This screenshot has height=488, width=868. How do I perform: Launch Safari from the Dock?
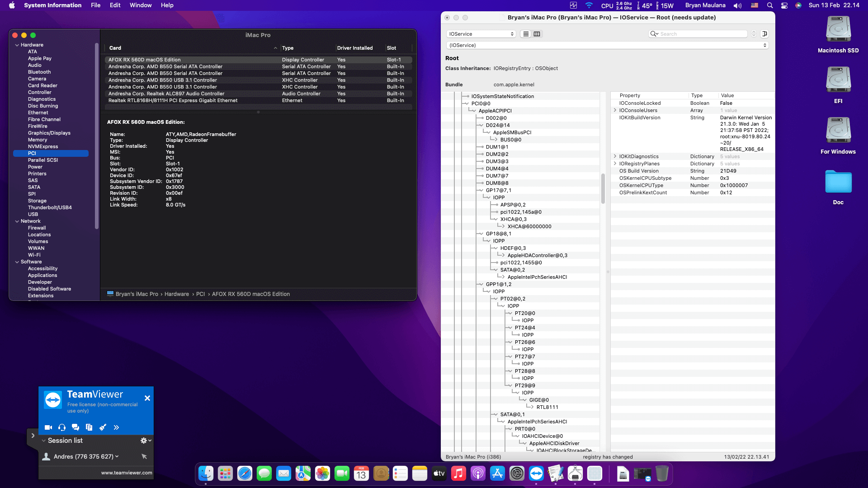(x=245, y=473)
